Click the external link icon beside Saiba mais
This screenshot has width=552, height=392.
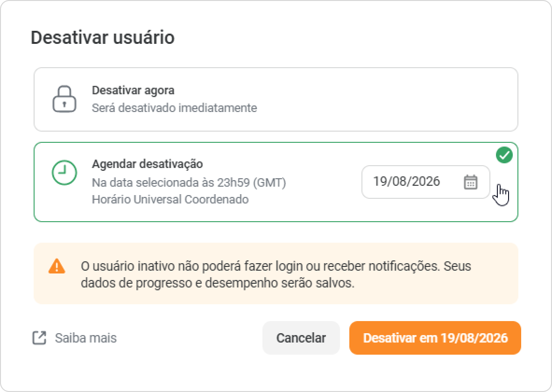(39, 338)
